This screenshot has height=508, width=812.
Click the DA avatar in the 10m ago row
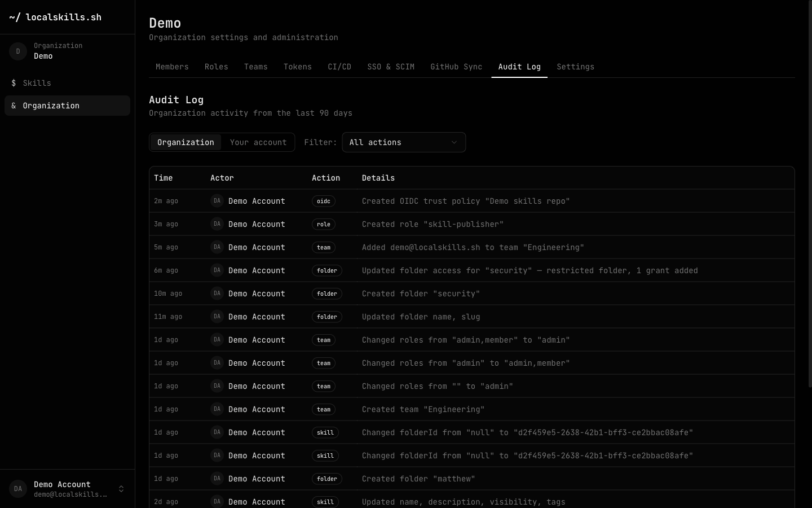click(217, 294)
